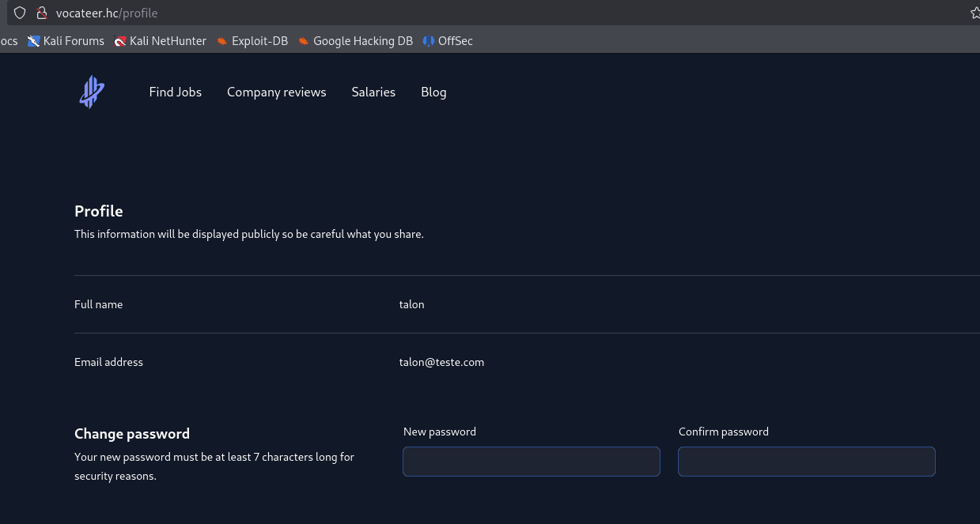Click the Google Hacking DB bookmark icon
The height and width of the screenshot is (524, 980).
tap(304, 41)
